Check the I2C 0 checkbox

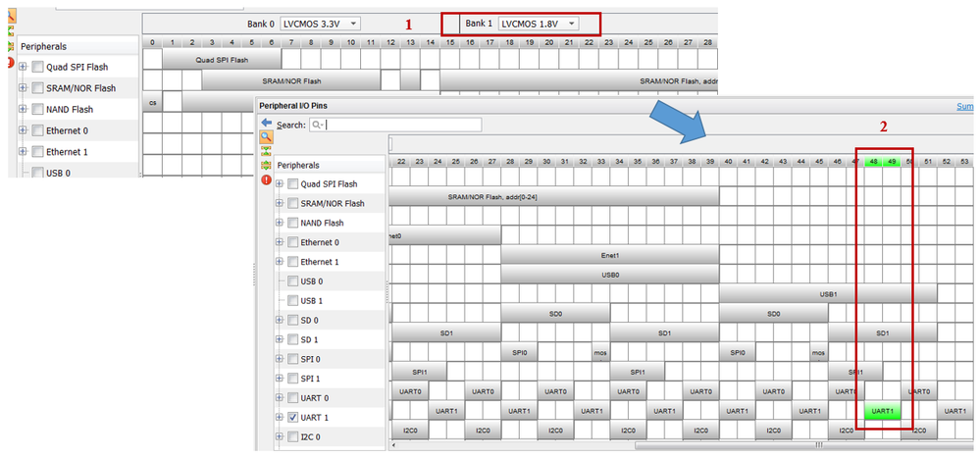[x=292, y=436]
